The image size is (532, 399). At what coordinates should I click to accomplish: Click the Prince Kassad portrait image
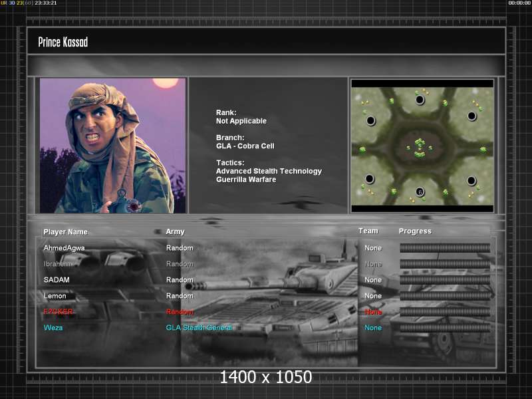[x=112, y=146]
